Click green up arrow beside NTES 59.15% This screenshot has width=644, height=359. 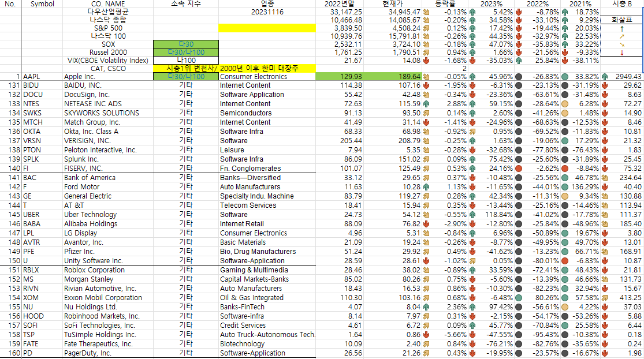point(472,104)
